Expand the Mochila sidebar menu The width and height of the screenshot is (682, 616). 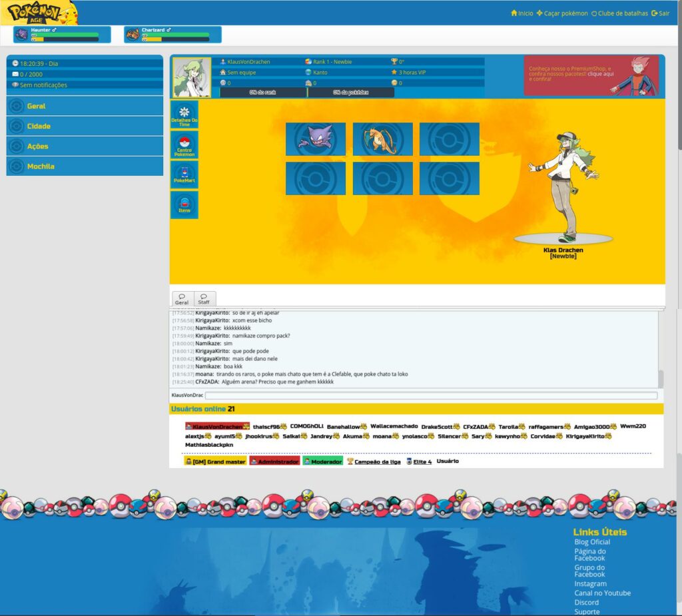click(x=85, y=166)
